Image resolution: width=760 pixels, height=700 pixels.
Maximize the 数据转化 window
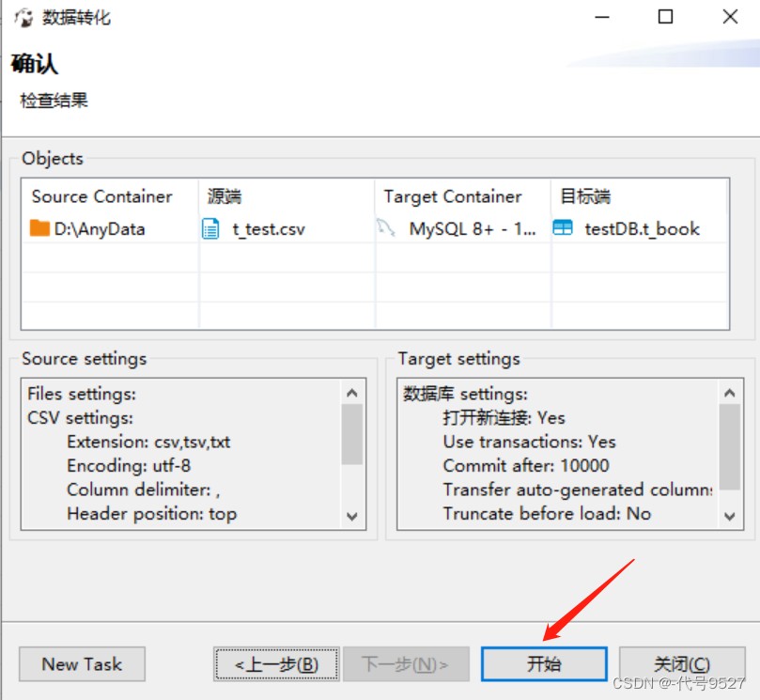click(665, 17)
